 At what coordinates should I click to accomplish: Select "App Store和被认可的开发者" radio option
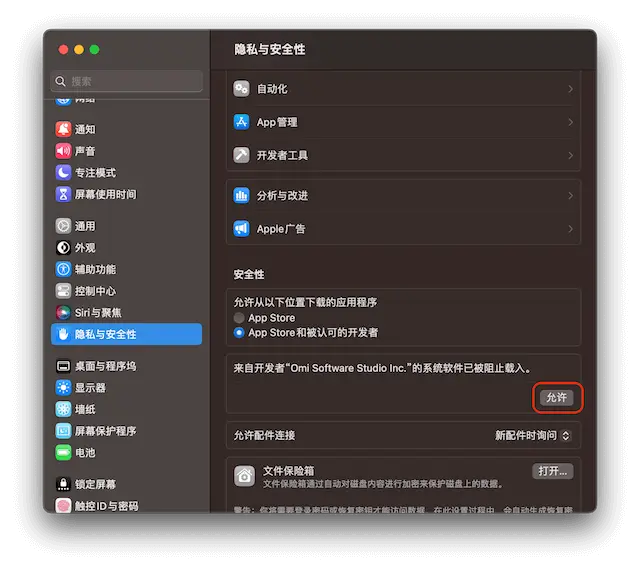tap(239, 332)
